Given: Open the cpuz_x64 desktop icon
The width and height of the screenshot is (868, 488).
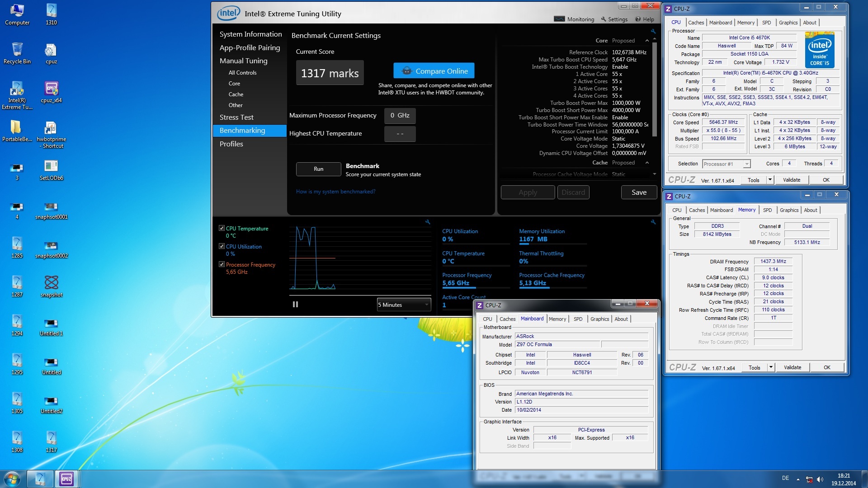Looking at the screenshot, I should point(51,92).
